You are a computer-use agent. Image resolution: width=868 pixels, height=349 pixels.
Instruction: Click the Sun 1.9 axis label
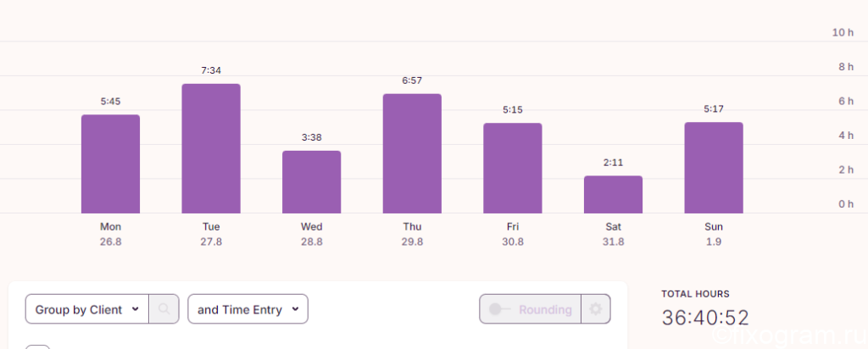tap(714, 235)
